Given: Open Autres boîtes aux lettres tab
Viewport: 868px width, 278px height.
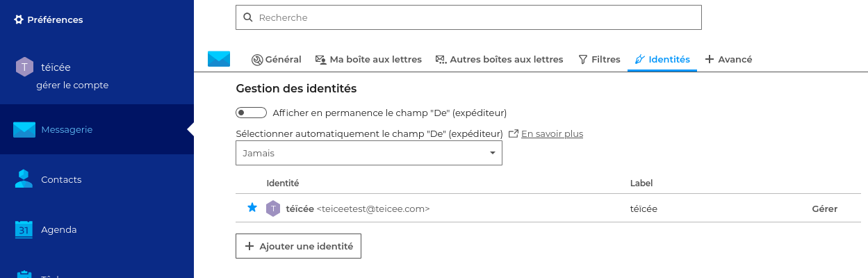Looking at the screenshot, I should point(499,60).
